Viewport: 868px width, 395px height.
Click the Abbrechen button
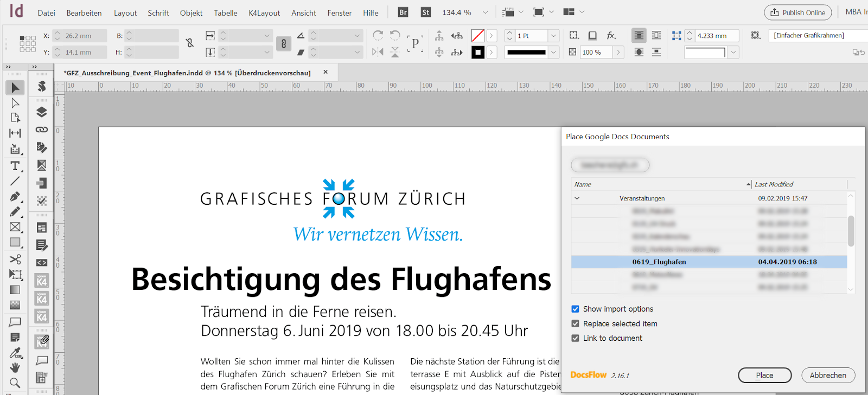828,375
